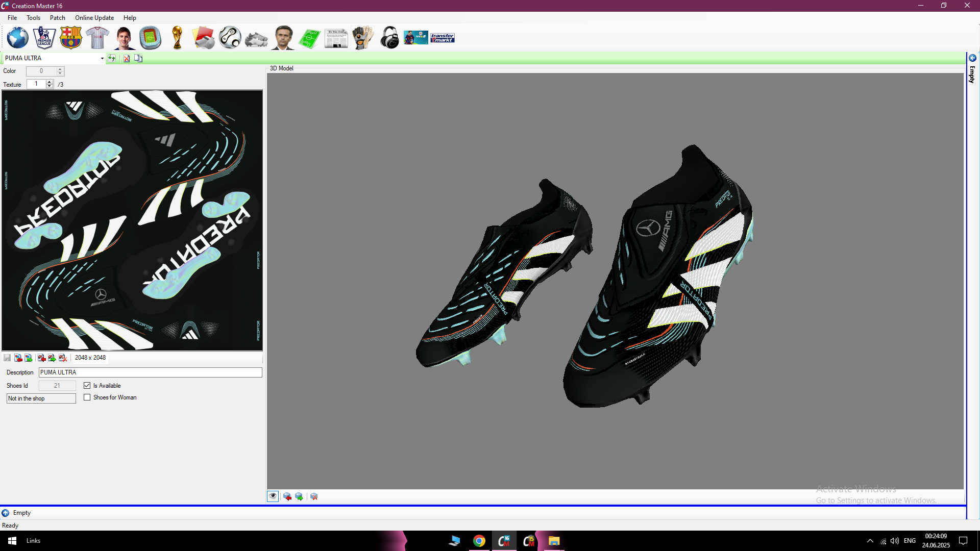Open the headphones audio icon
This screenshot has height=551, width=980.
click(x=389, y=38)
